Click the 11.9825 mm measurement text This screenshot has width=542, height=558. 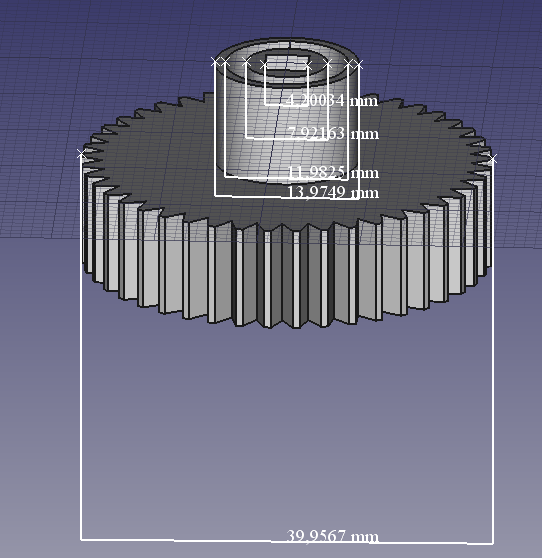332,173
